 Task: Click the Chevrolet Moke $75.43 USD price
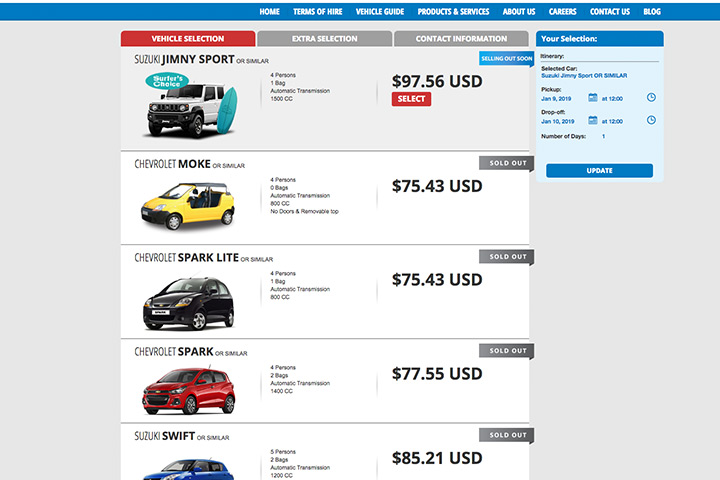click(x=437, y=186)
